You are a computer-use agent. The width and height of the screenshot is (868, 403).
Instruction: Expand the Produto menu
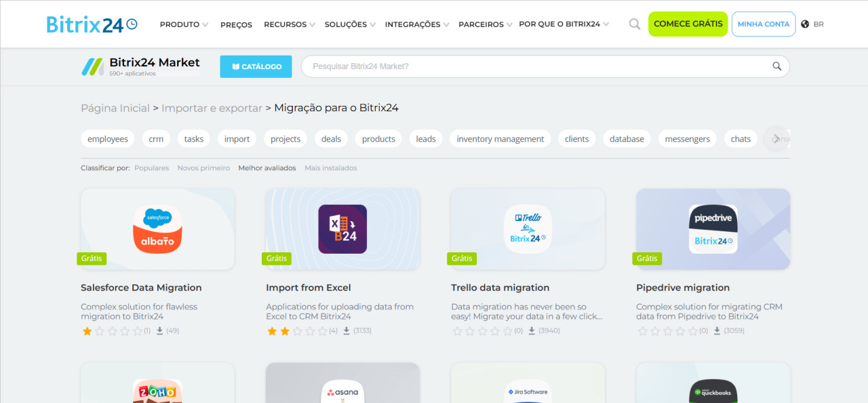(x=184, y=24)
